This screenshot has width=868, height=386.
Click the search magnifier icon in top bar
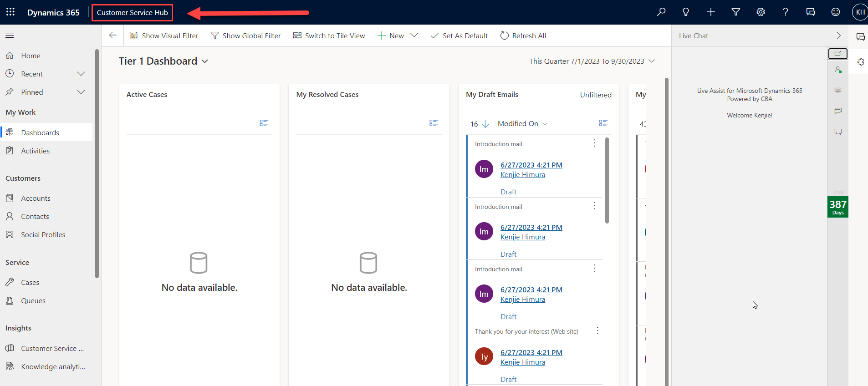point(661,12)
